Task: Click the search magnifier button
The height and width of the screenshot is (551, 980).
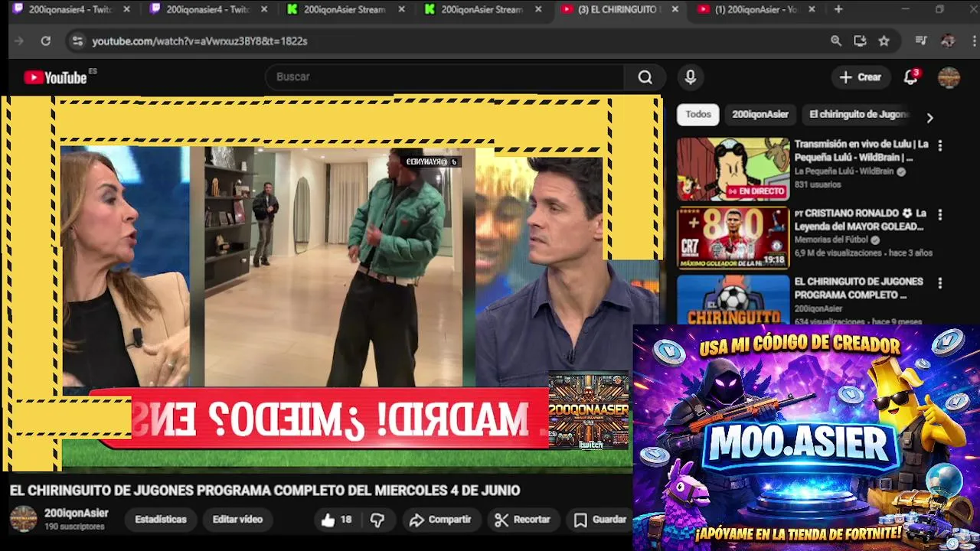Action: [645, 77]
